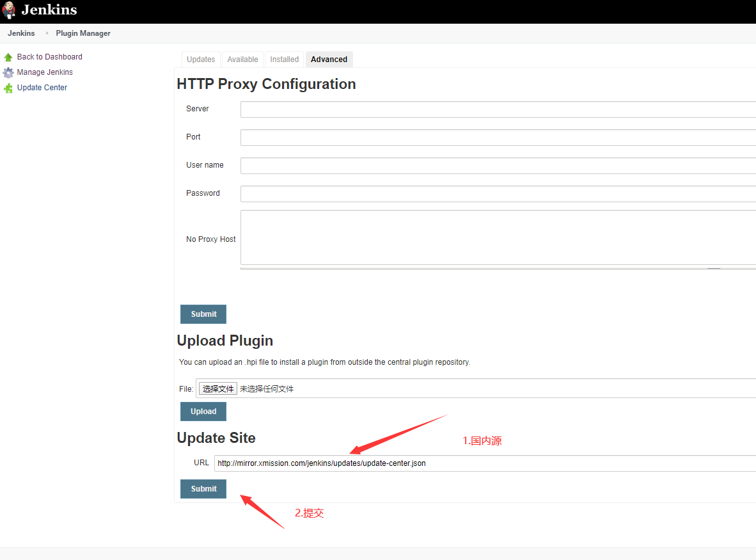Expand the breadcrumb arrow after Jenkins

coord(47,33)
